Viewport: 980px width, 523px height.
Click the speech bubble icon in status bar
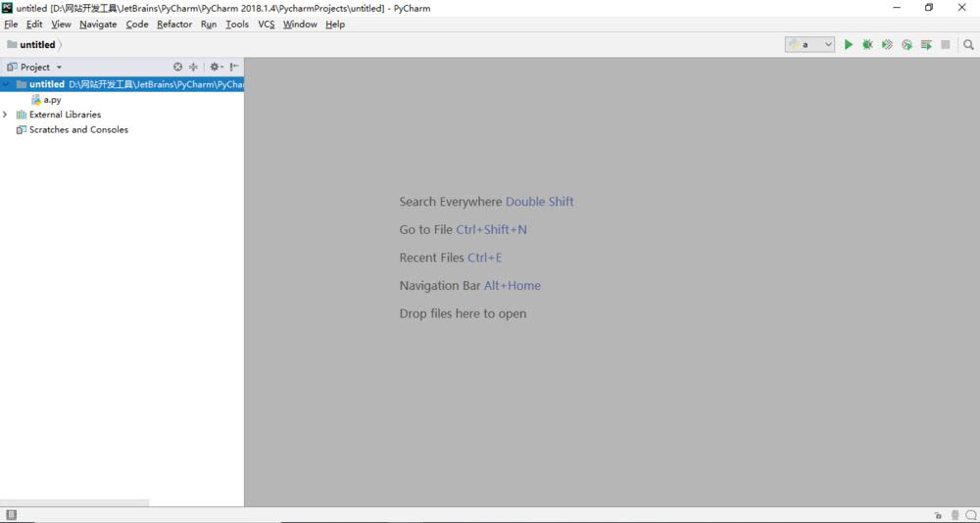tap(969, 515)
